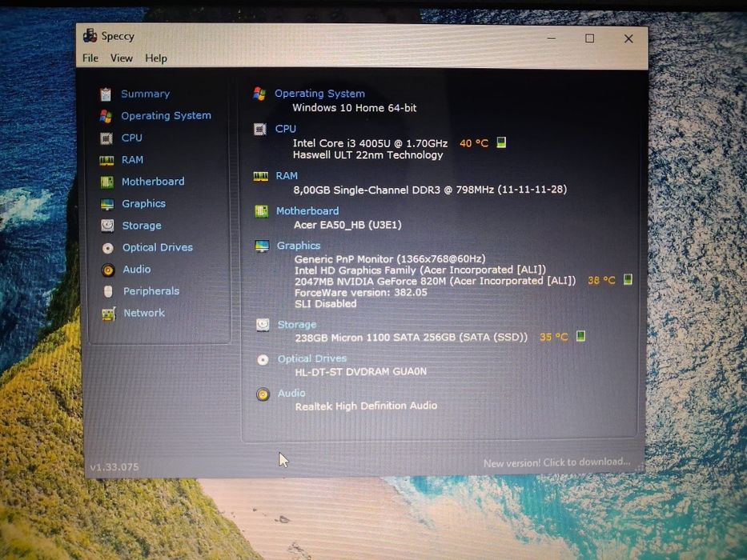
Task: Click the Network card icon in sidebar
Action: (109, 314)
